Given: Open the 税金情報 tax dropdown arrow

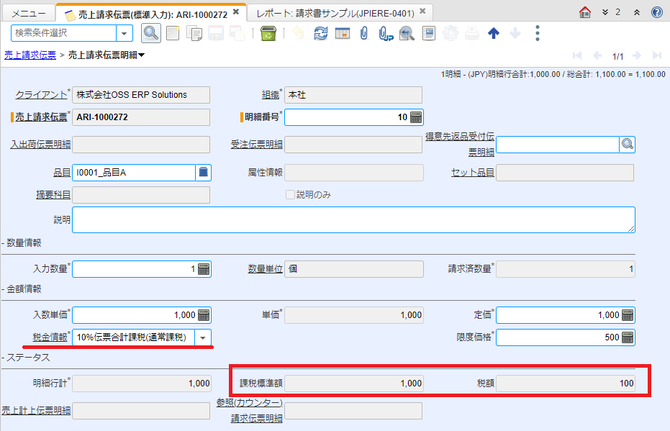Looking at the screenshot, I should pyautogui.click(x=203, y=337).
